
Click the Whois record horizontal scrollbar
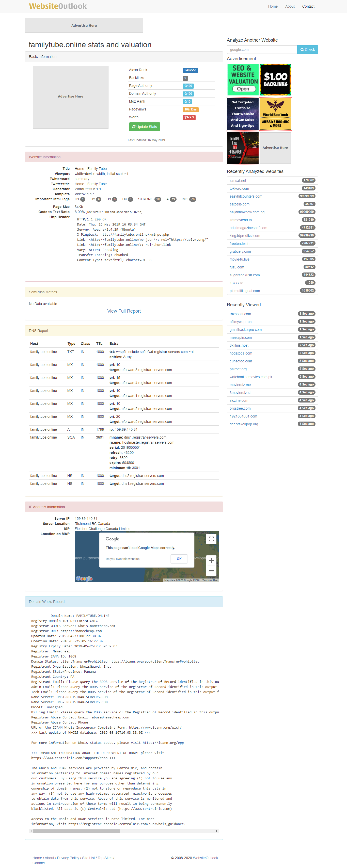point(76,831)
